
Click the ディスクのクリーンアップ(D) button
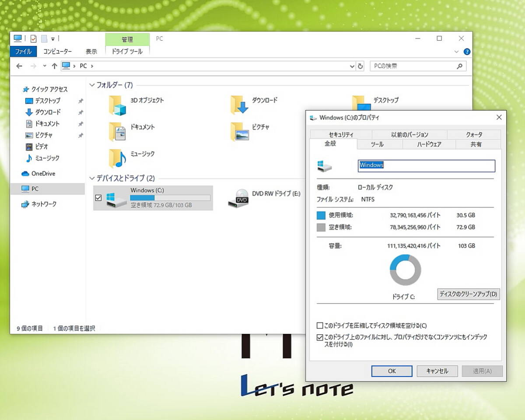point(469,294)
